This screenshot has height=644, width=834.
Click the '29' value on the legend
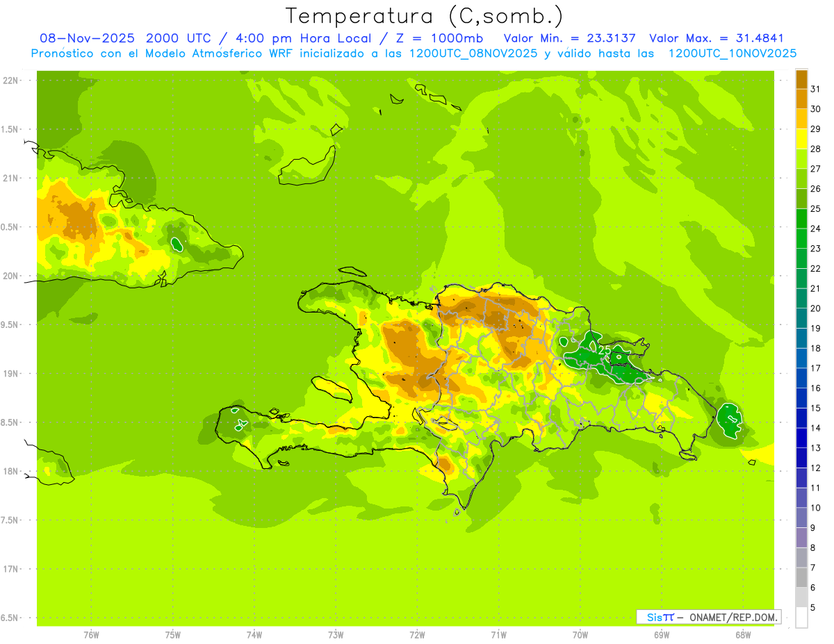816,129
